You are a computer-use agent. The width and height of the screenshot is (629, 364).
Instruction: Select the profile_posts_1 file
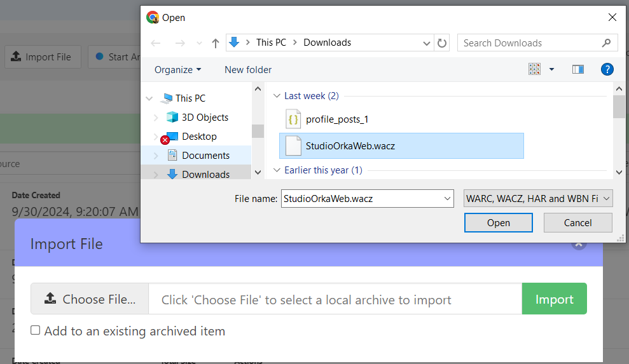(x=336, y=119)
